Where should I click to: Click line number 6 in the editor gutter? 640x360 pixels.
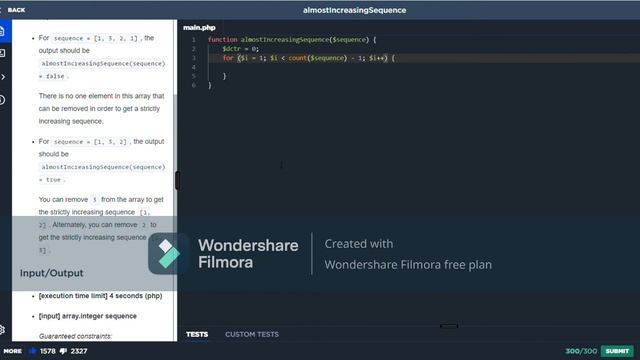193,85
